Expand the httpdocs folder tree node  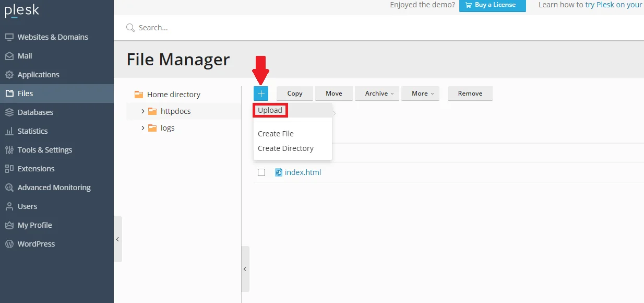click(143, 111)
